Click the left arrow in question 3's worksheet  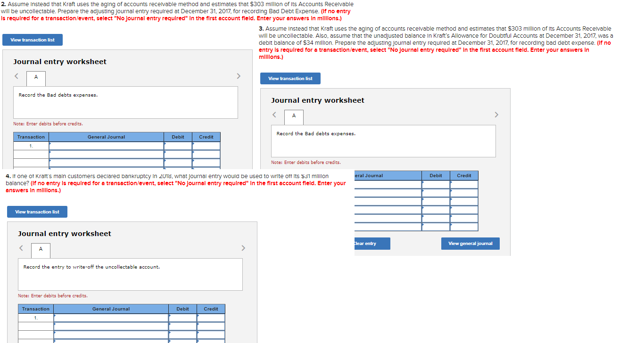click(274, 114)
